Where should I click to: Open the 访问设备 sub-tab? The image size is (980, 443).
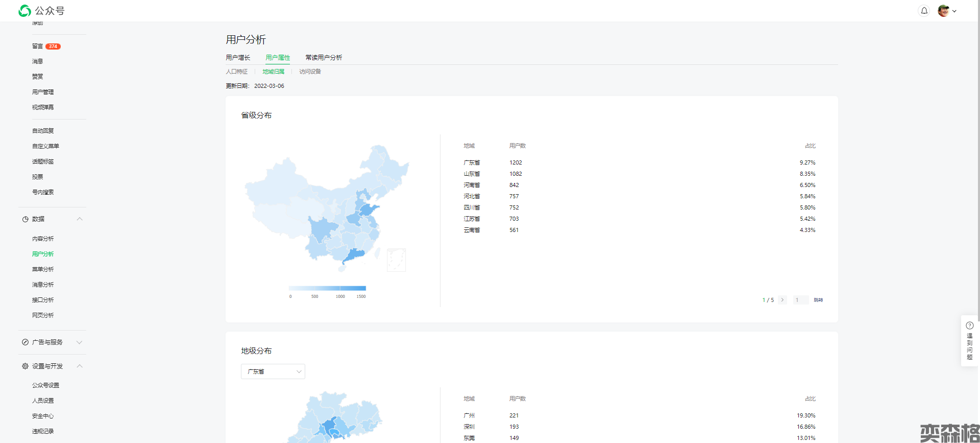[310, 72]
